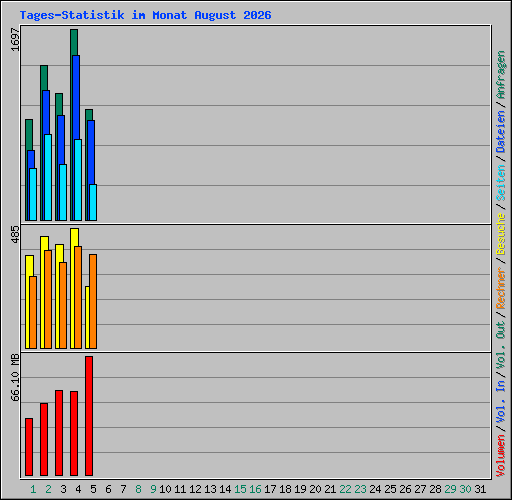The height and width of the screenshot is (500, 512).
Task: Click the yellow Besuche legend text
Action: 500,234
